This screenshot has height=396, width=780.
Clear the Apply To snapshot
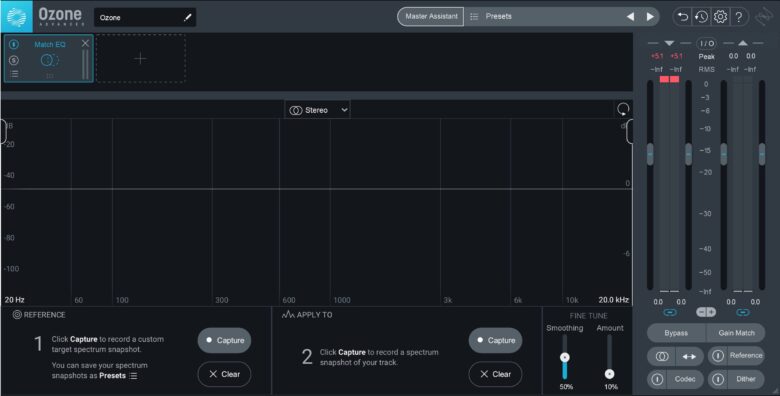click(x=495, y=374)
